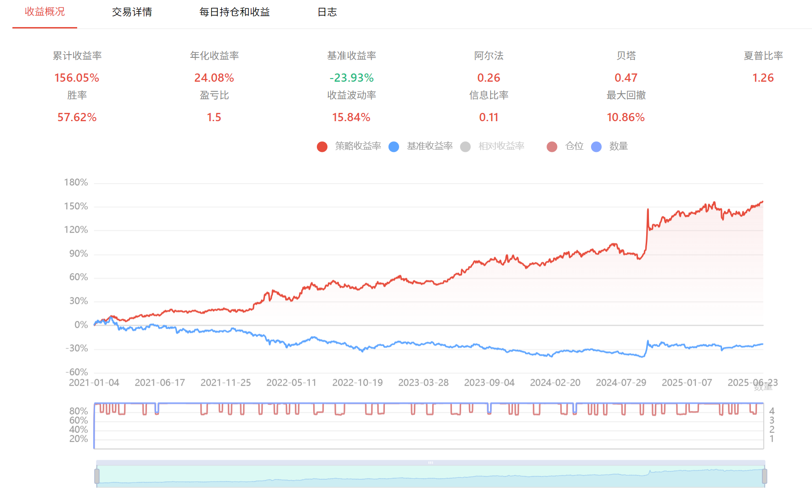Click the 夏普比率 value 1.26

coord(763,78)
